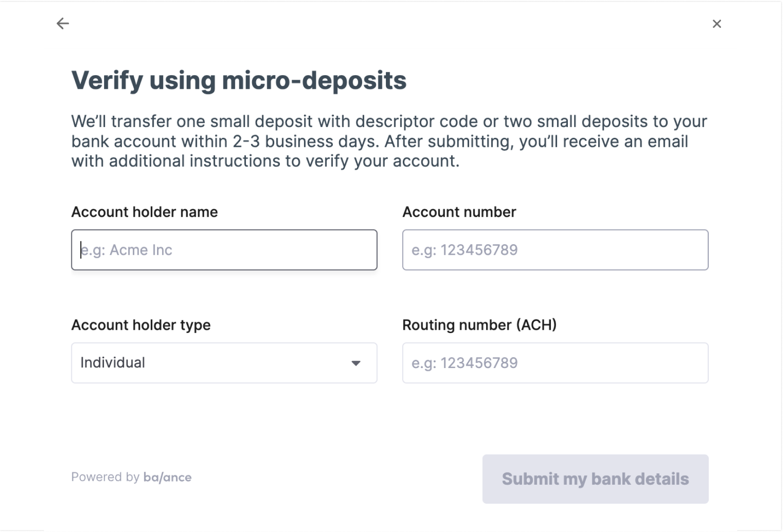Click the Verify using micro-deposits heading

239,81
